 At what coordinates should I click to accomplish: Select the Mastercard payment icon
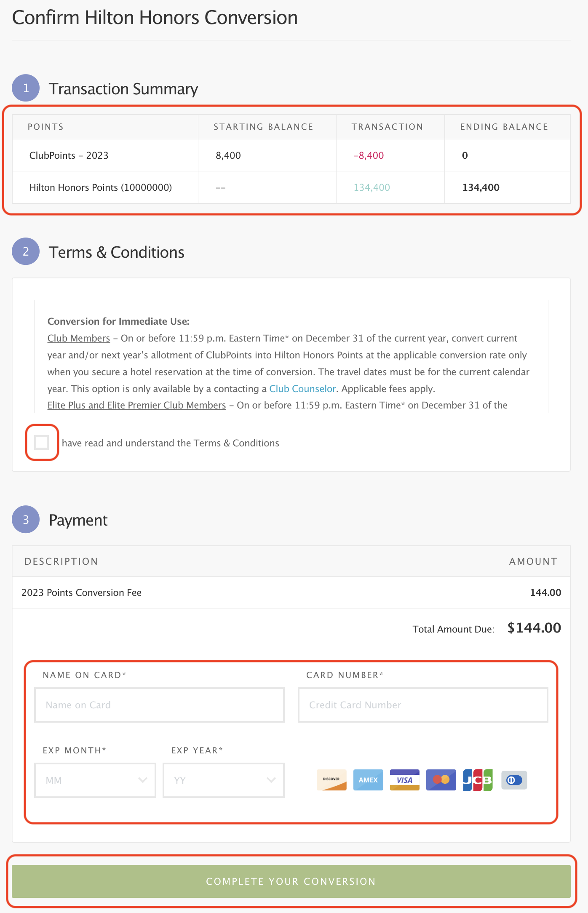tap(440, 780)
